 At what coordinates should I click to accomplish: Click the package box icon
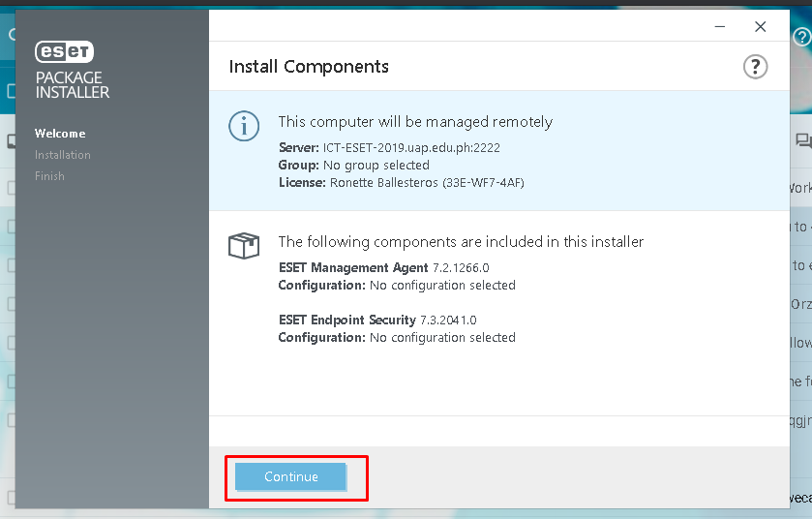click(244, 246)
